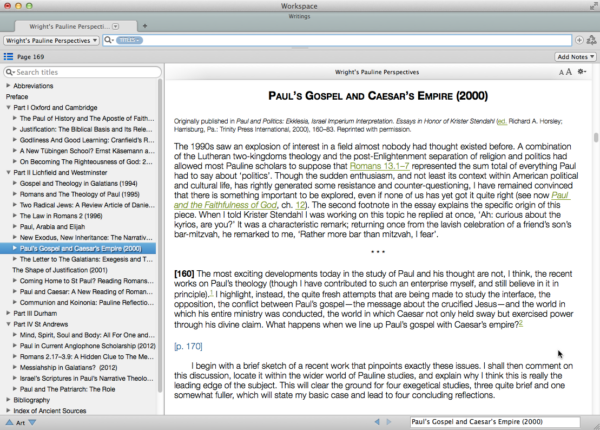The width and height of the screenshot is (600, 430).
Task: Open the Romans 13.1–7 scripture link
Action: click(x=380, y=166)
